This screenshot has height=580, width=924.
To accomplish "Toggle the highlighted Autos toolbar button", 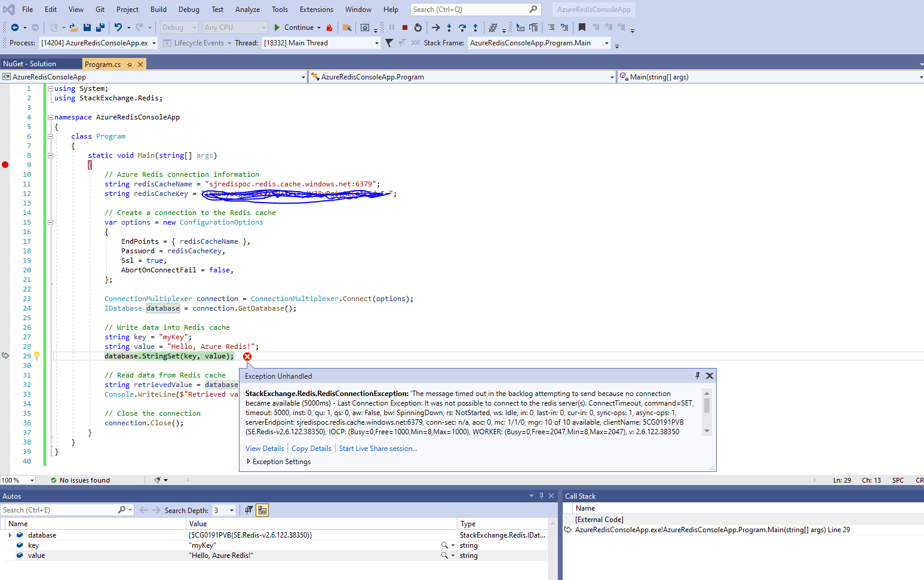I will [x=262, y=510].
